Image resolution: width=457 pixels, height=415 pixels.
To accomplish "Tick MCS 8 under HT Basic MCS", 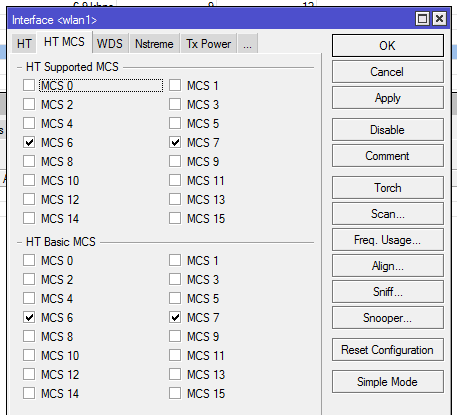I will (29, 336).
